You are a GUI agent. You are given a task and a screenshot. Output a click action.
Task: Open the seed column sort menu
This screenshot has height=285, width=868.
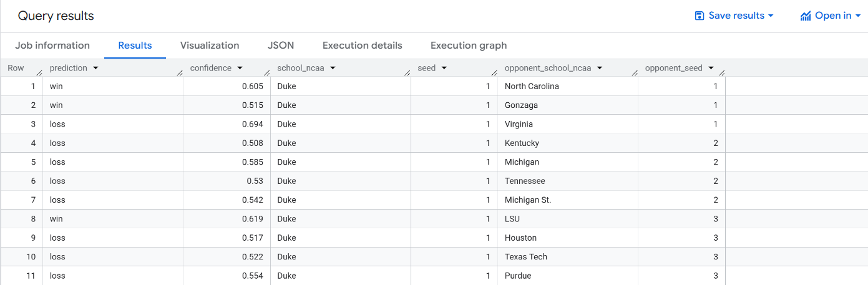444,68
